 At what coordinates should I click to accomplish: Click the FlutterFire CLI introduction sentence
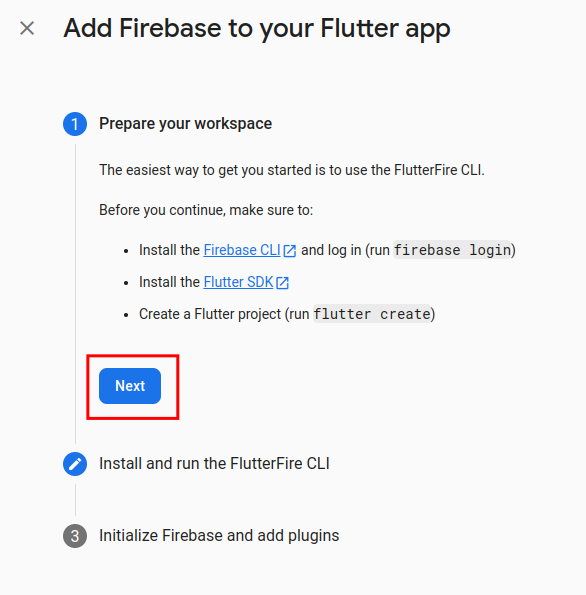(292, 170)
